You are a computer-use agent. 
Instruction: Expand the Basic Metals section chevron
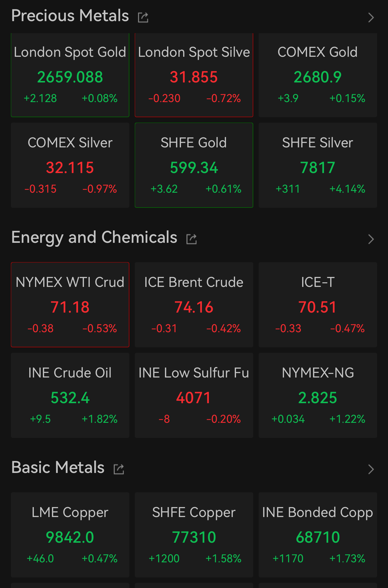pos(371,469)
